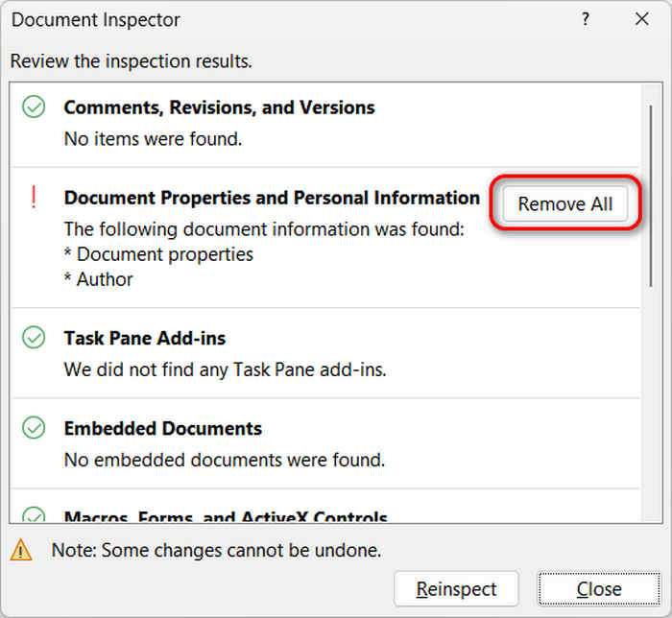Screen dimensions: 672x618
Task: Click green check next to Macros, Forms, and ActiveX Controls
Action: pyautogui.click(x=34, y=515)
